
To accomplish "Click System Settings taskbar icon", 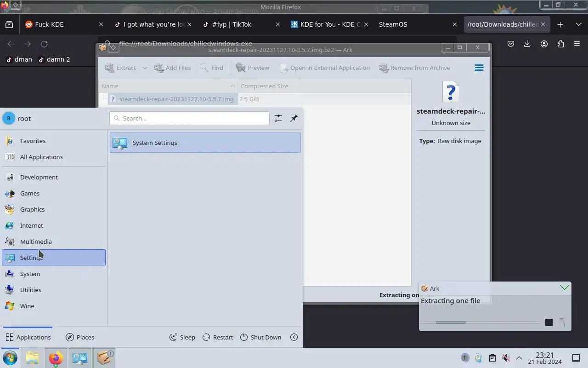I will coord(80,358).
